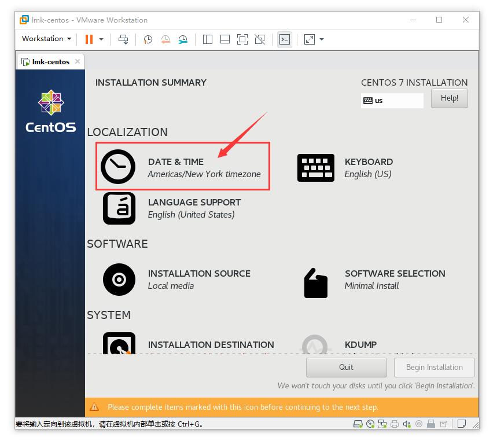This screenshot has width=497, height=448.
Task: Click the Americas/New York timezone text
Action: [x=204, y=174]
